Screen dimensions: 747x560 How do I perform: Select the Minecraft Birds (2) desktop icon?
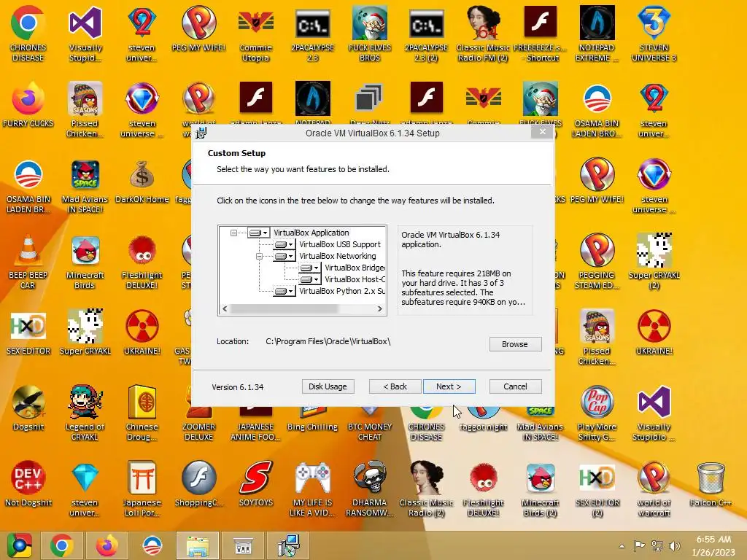[x=541, y=489]
